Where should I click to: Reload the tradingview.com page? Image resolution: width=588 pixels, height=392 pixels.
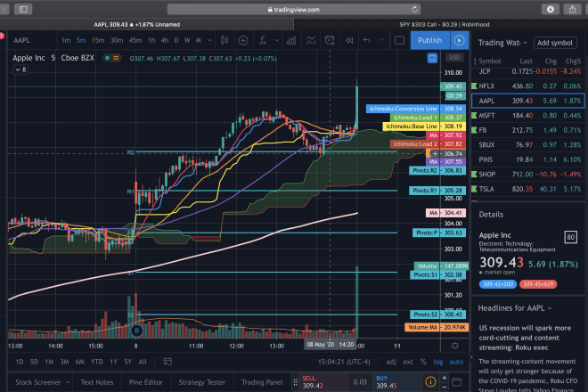coord(414,10)
